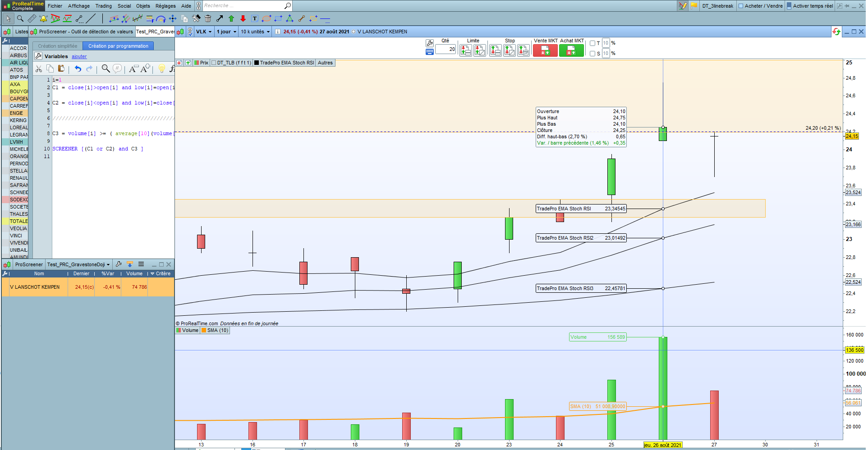The height and width of the screenshot is (450, 868).
Task: Open the Critère column dropdown
Action: [x=161, y=273]
